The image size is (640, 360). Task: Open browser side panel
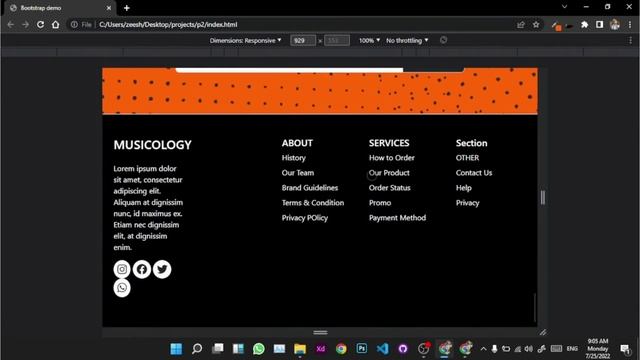coord(599,25)
